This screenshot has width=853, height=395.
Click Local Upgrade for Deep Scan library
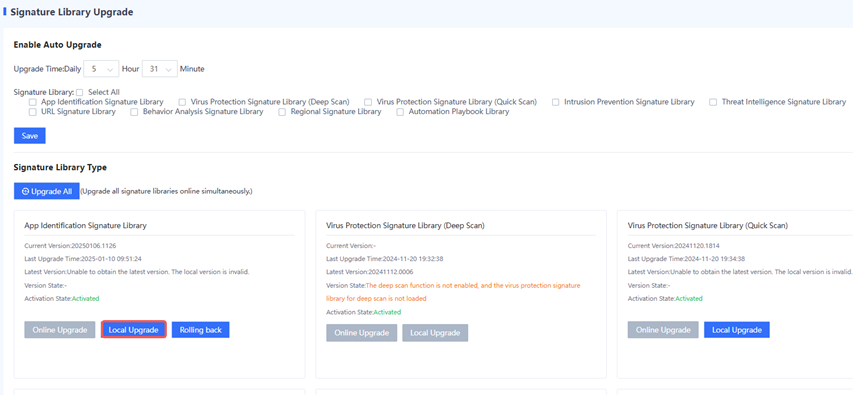click(435, 333)
